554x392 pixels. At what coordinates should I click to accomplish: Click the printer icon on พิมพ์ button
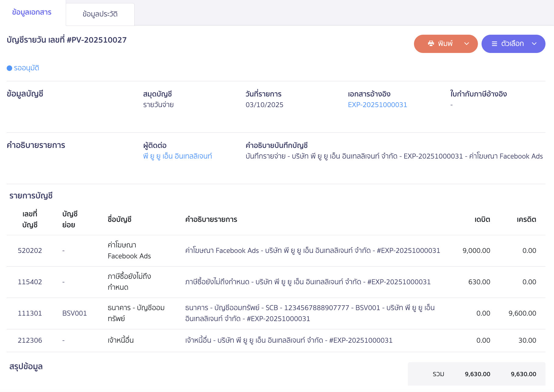point(431,44)
